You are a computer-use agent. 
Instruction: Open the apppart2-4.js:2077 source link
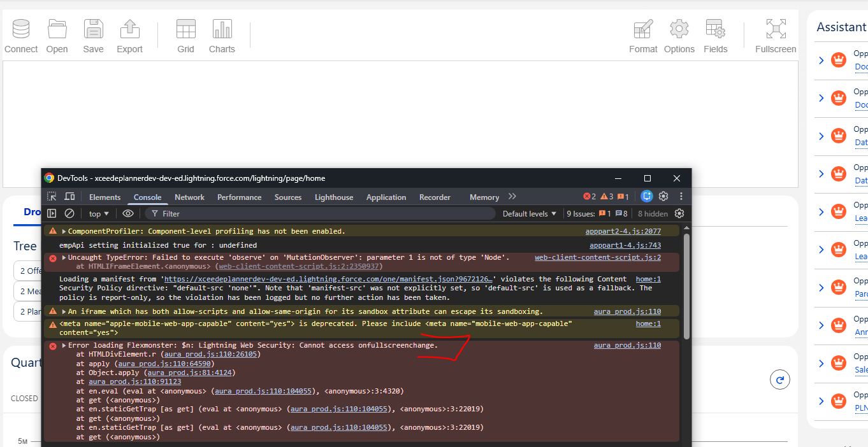click(623, 232)
